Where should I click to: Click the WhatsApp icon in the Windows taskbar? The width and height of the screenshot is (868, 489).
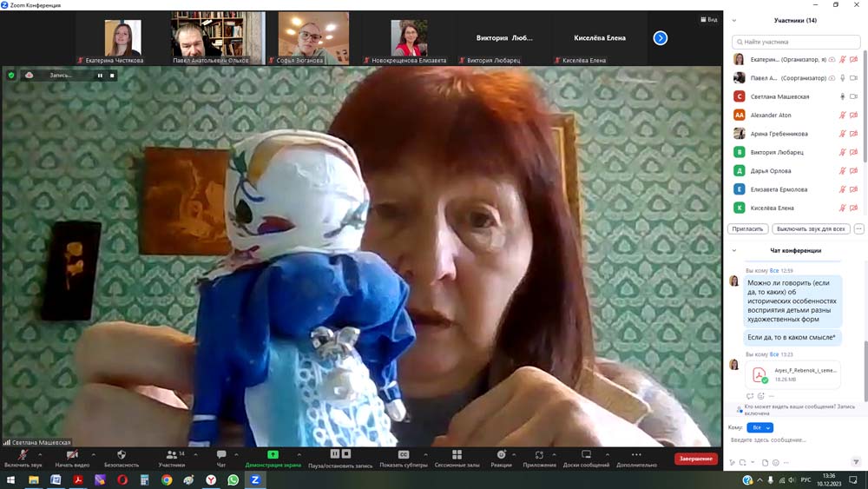[233, 479]
